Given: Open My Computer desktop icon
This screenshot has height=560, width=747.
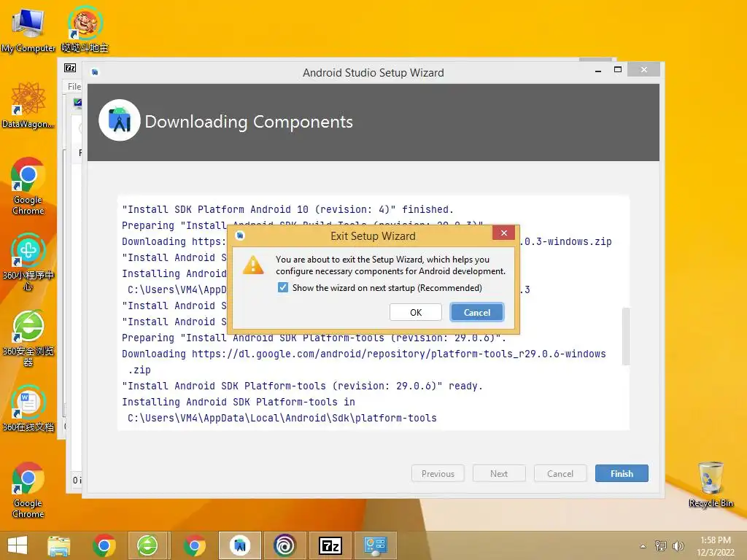Looking at the screenshot, I should [x=28, y=29].
